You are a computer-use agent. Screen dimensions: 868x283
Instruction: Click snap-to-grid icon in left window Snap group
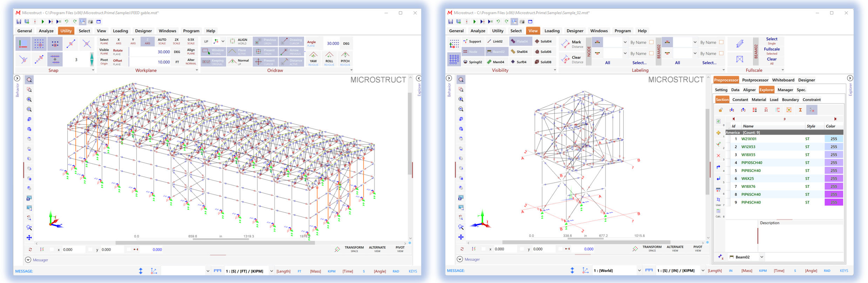39,44
